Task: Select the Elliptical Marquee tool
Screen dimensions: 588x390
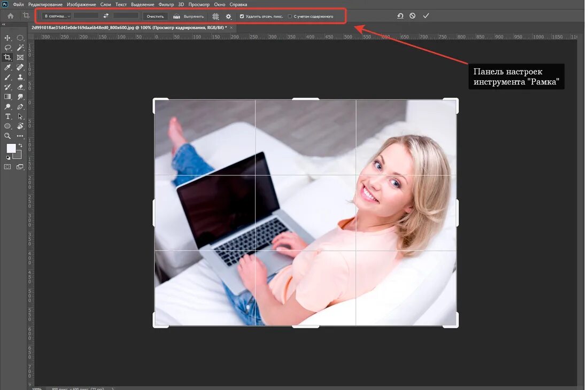Action: tap(20, 38)
